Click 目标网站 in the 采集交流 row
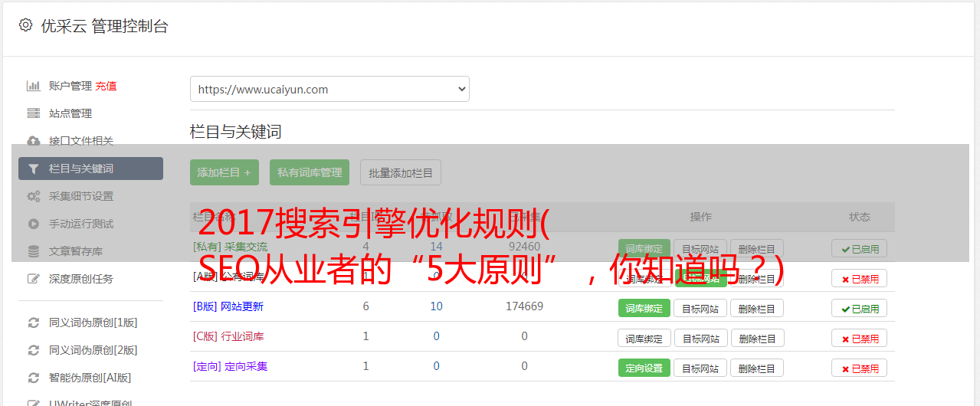The width and height of the screenshot is (980, 406). [700, 249]
